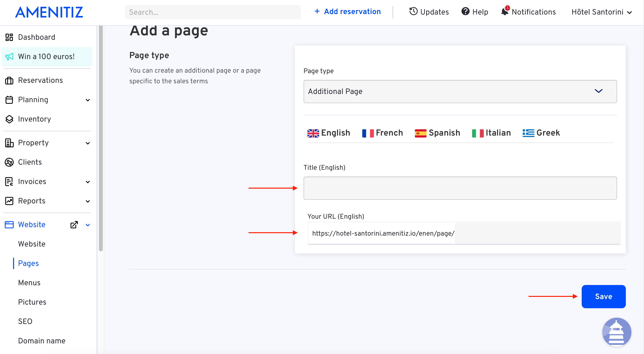
Task: Click the Updates clock icon
Action: click(x=413, y=11)
